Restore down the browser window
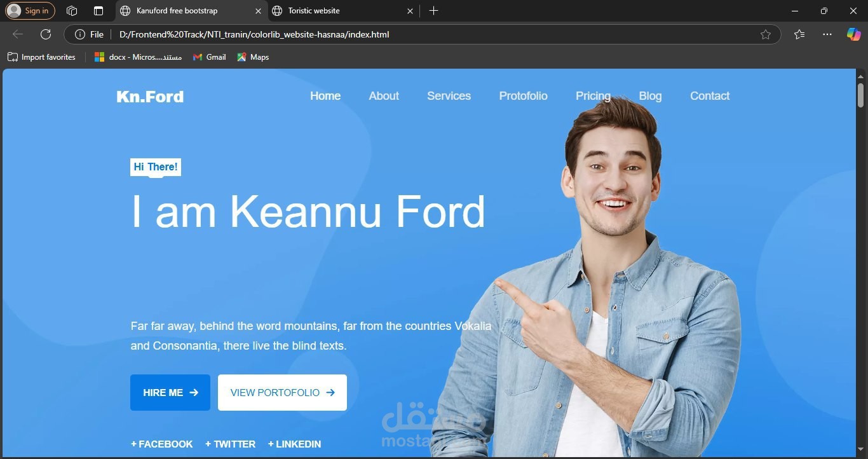This screenshot has height=459, width=868. pos(824,11)
